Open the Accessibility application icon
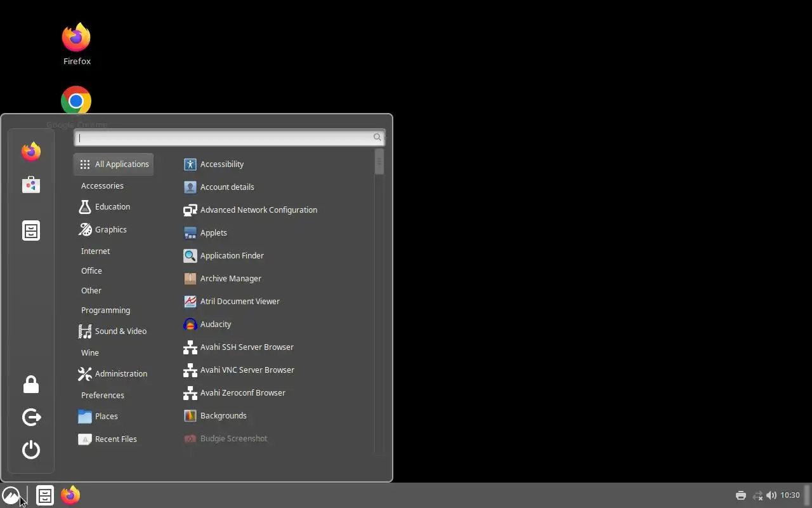The image size is (812, 508). pos(190,164)
